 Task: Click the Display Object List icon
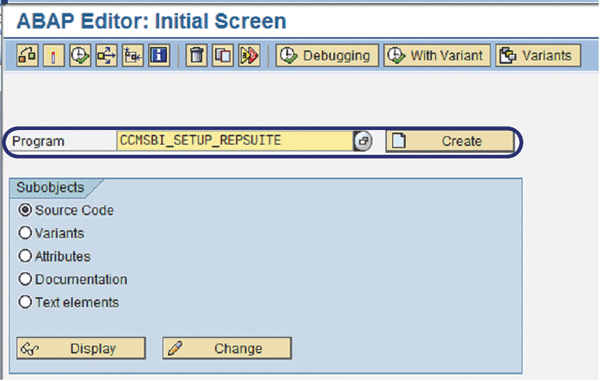[133, 55]
